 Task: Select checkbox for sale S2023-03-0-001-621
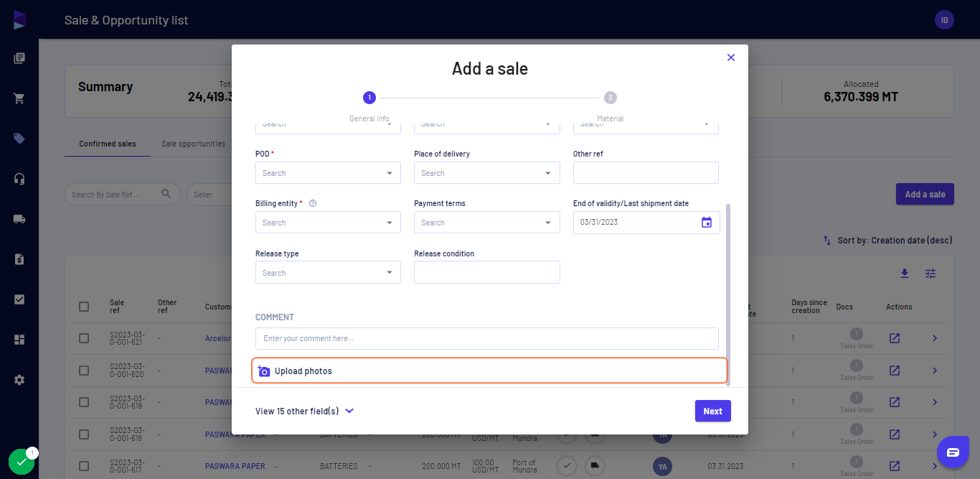point(84,338)
